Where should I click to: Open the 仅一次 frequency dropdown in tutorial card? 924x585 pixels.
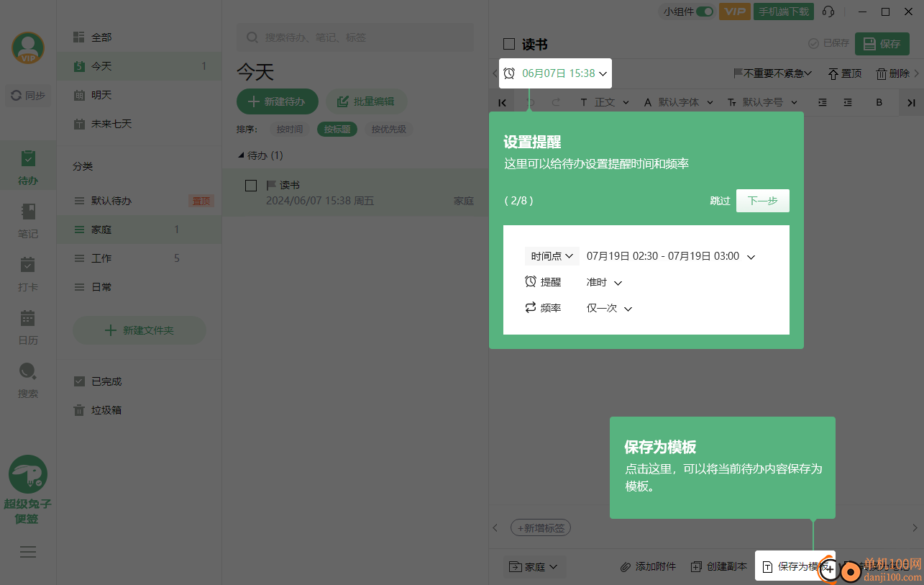609,308
